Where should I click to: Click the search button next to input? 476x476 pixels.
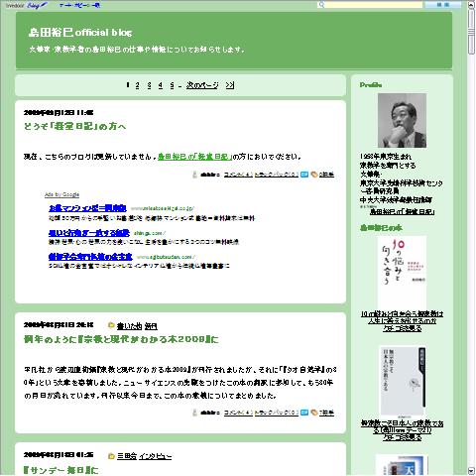[x=443, y=5]
